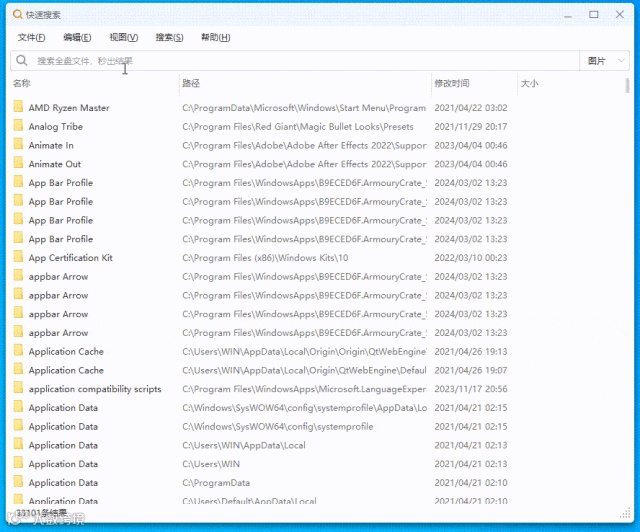Screen dimensions: 640x532
Task: Click the modified time 2023/11/17 20:56
Action: point(471,389)
